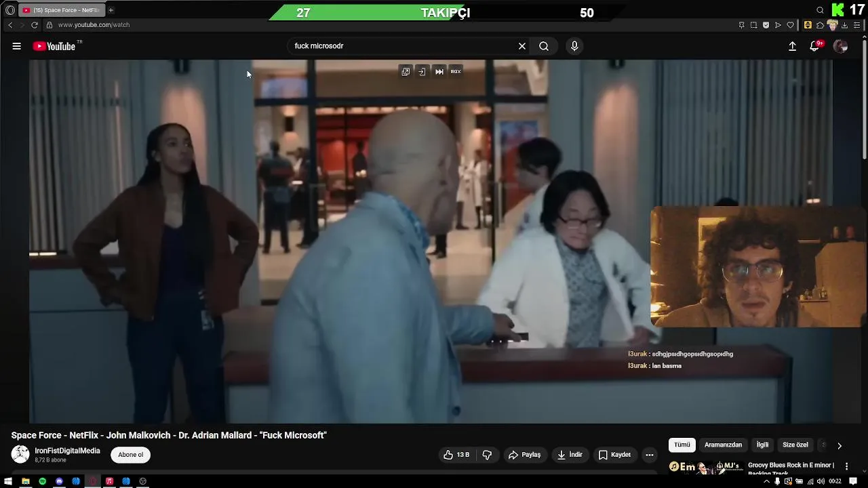Show more filter chips with the right chevron

[839, 445]
